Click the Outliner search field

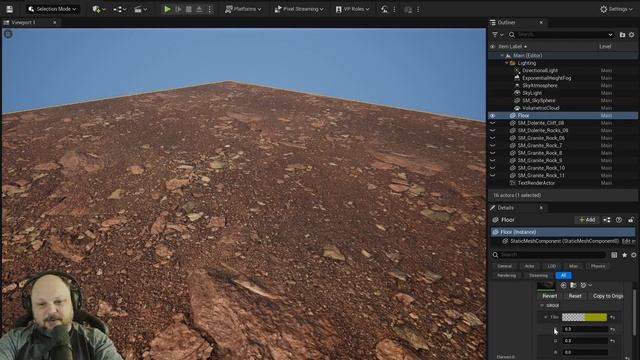pyautogui.click(x=561, y=35)
